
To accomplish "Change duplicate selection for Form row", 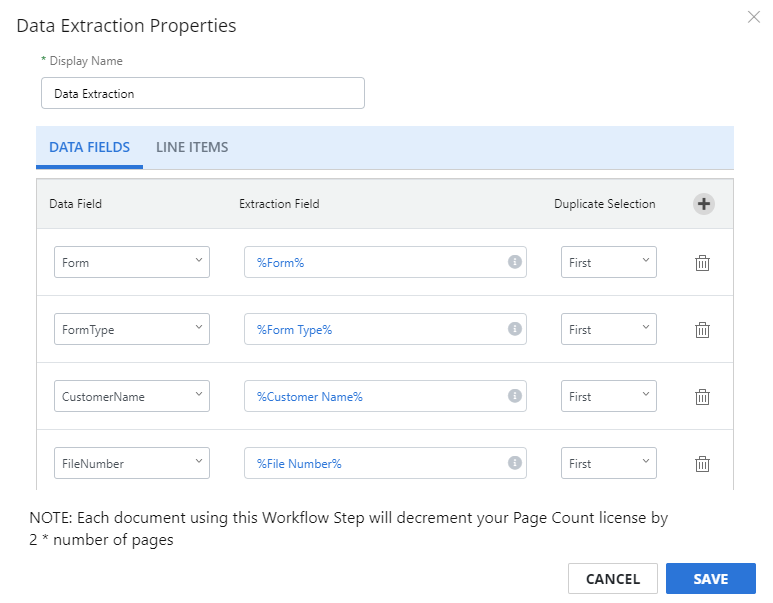I will 608,262.
